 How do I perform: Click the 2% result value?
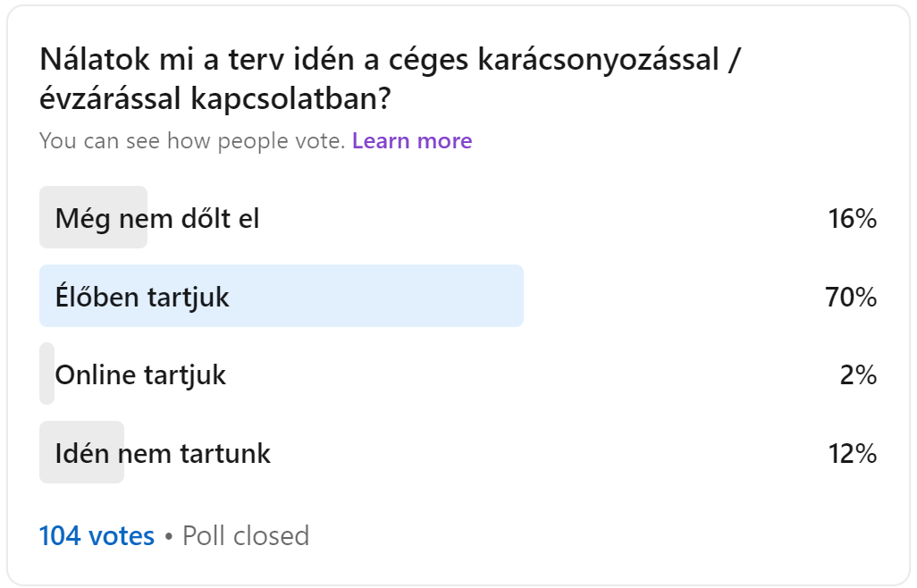pos(858,374)
